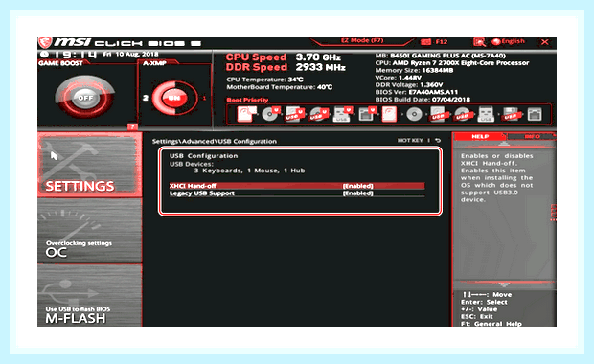
Task: Click the CPU Temperature 34°C reading
Action: tap(264, 80)
